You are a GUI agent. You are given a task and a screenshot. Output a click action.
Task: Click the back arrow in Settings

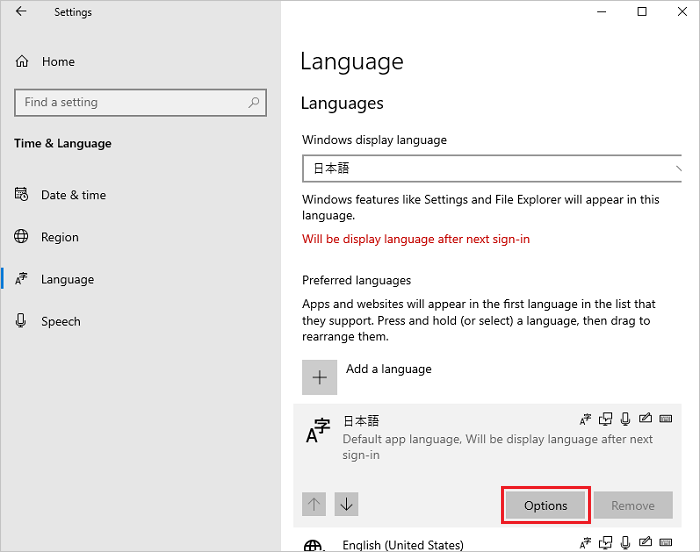pyautogui.click(x=22, y=13)
